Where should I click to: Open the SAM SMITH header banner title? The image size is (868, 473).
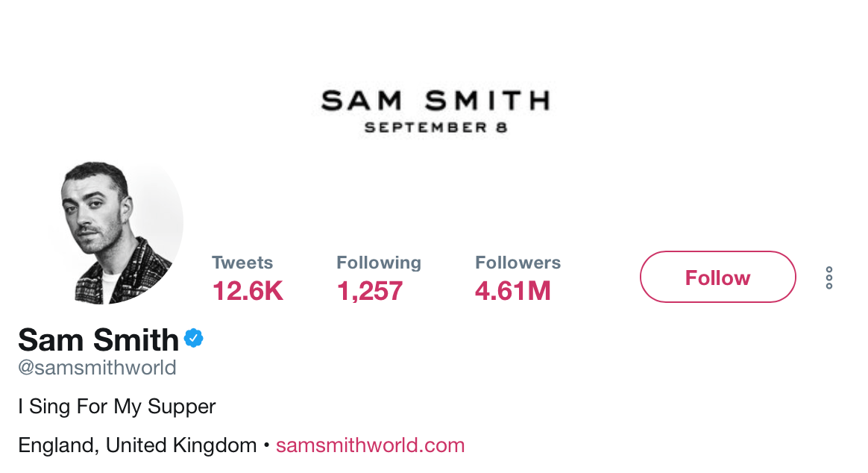coord(435,101)
